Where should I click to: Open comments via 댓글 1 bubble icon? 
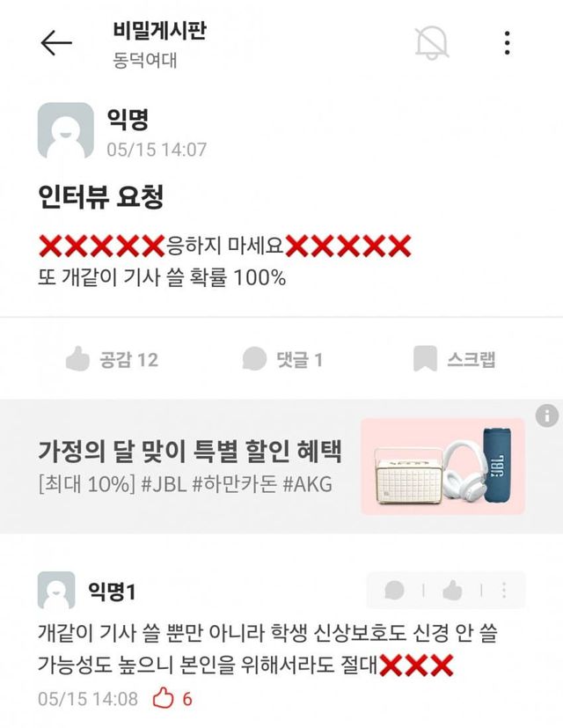pyautogui.click(x=254, y=359)
